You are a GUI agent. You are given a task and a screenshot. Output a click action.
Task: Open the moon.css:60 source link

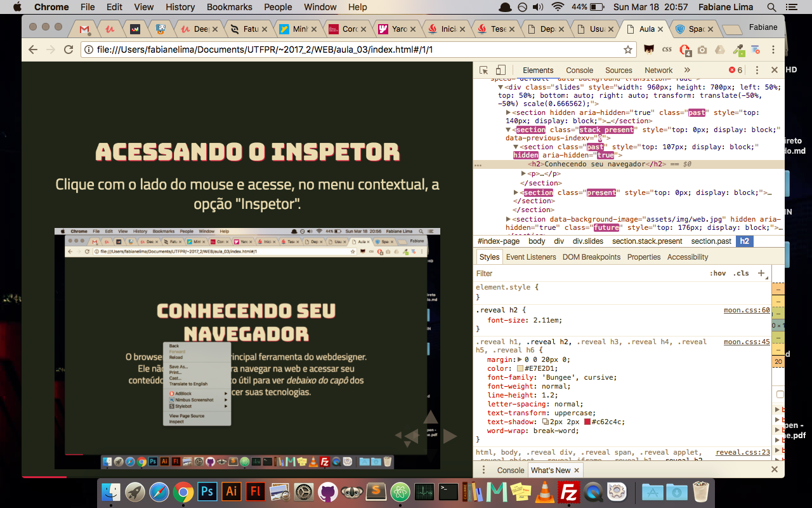pos(747,311)
